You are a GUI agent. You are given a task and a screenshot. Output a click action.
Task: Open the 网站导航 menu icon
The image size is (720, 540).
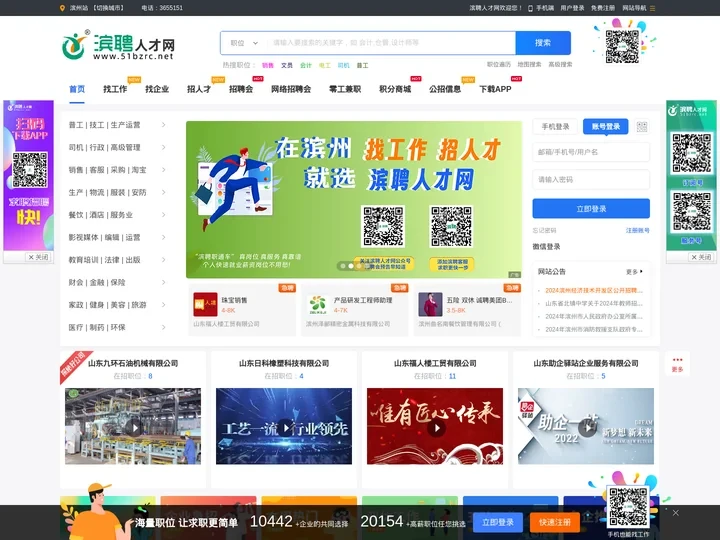click(x=652, y=8)
